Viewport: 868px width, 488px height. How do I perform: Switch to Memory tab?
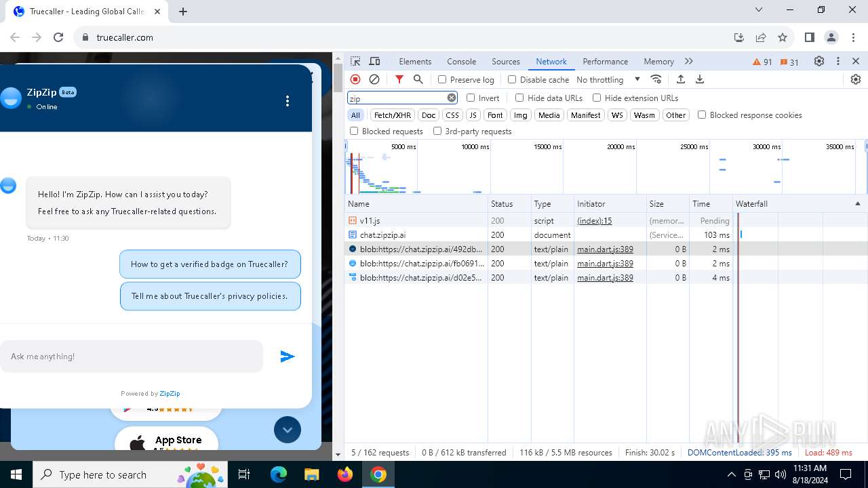pyautogui.click(x=658, y=61)
